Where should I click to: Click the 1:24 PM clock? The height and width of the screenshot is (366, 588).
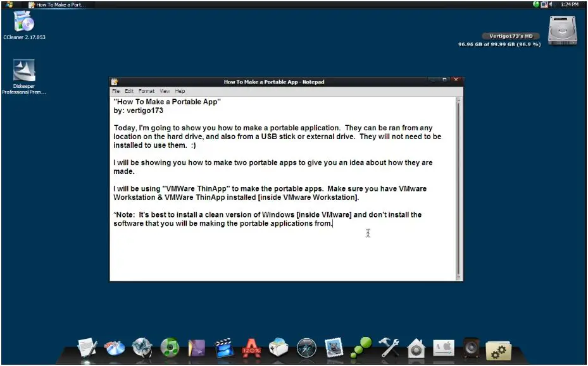(569, 4)
